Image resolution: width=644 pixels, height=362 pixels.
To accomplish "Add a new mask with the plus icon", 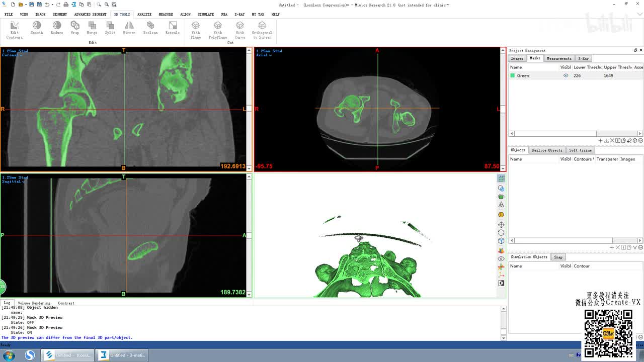I will point(600,141).
